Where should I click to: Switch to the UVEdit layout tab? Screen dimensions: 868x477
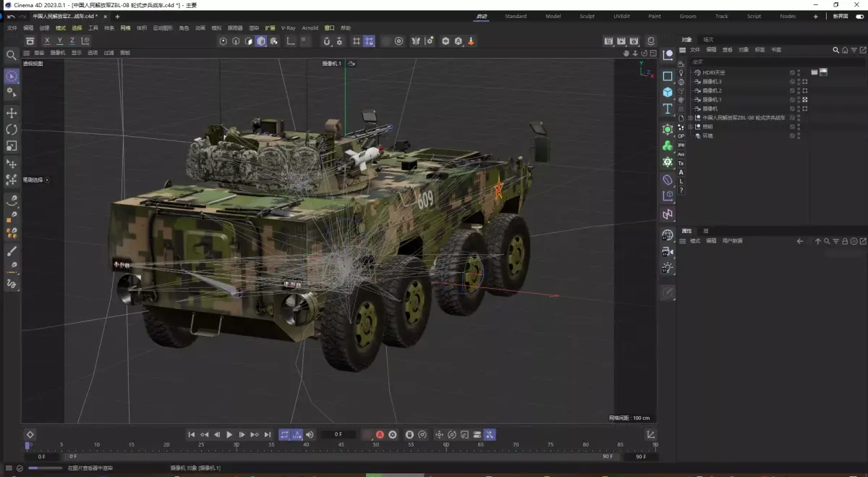(621, 16)
